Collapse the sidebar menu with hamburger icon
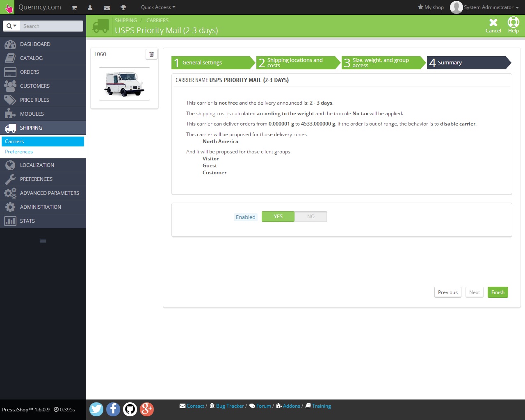This screenshot has width=525, height=420. click(43, 241)
